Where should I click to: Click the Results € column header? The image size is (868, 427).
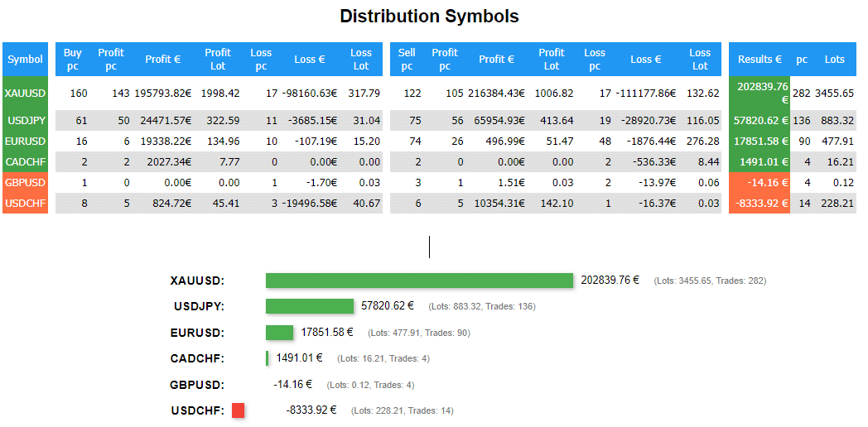(759, 60)
